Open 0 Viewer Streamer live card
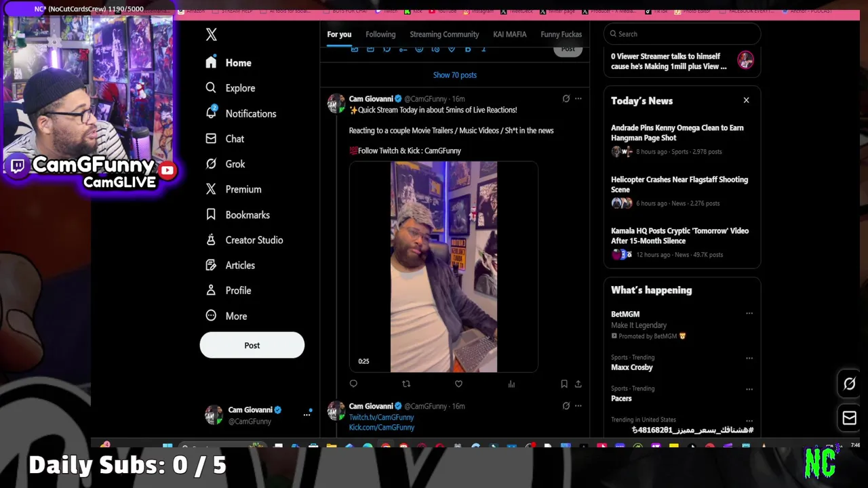The width and height of the screenshot is (868, 488). pos(682,61)
